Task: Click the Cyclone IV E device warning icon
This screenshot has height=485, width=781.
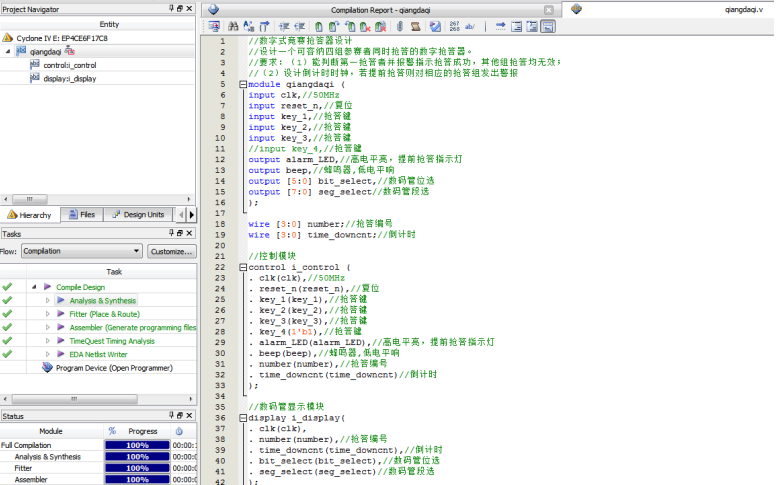Action: [x=8, y=37]
